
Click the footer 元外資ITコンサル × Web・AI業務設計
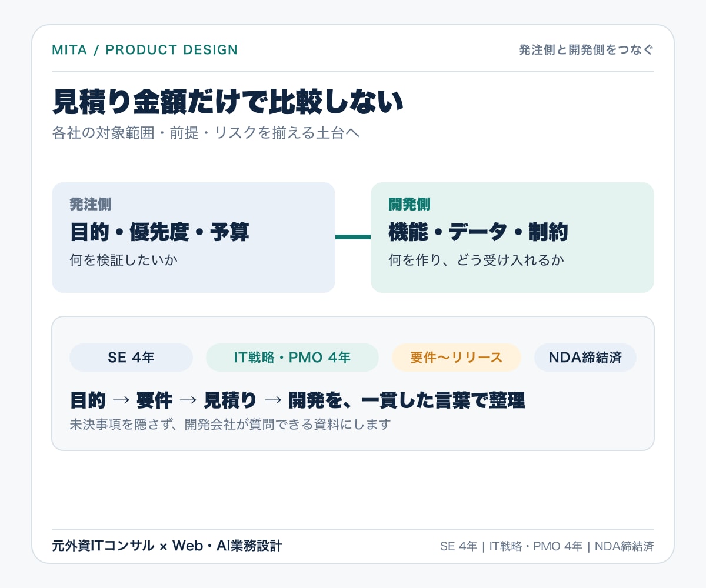pyautogui.click(x=167, y=546)
